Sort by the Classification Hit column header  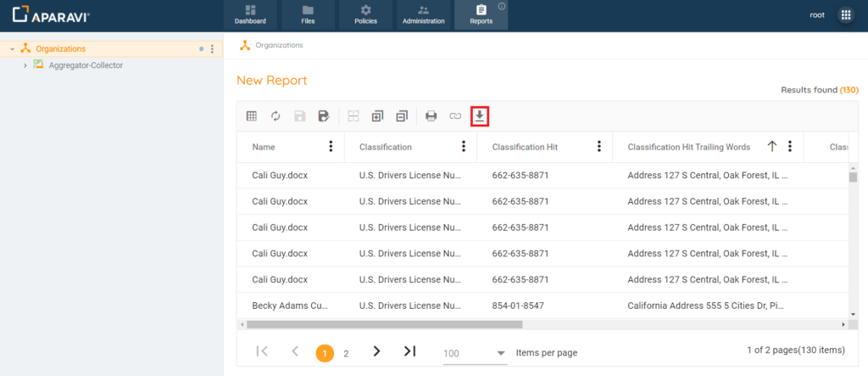(x=525, y=147)
